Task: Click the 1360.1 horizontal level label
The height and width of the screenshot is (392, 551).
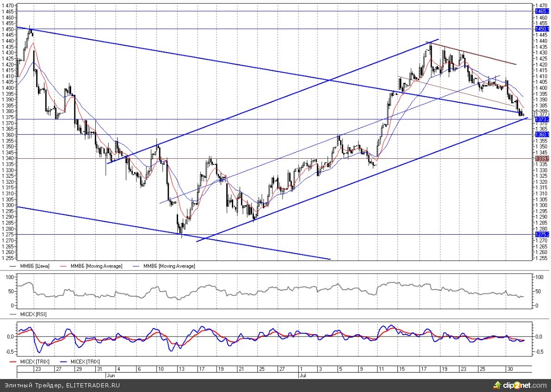Action: tap(541, 135)
